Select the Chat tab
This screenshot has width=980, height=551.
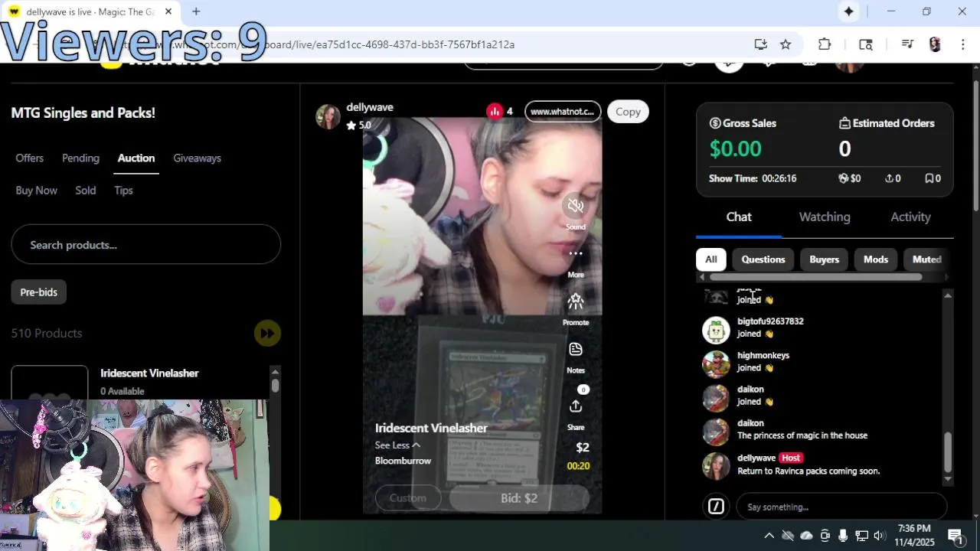point(739,217)
